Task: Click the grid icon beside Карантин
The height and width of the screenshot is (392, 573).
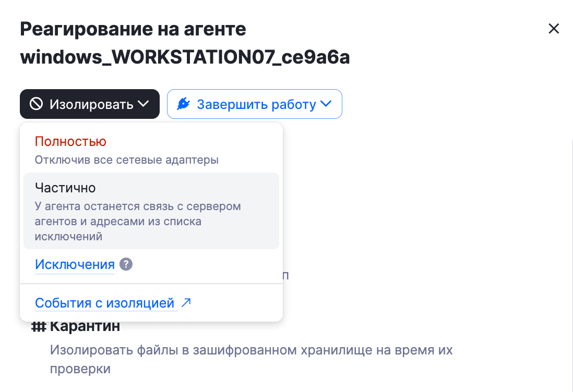Action: pyautogui.click(x=39, y=327)
